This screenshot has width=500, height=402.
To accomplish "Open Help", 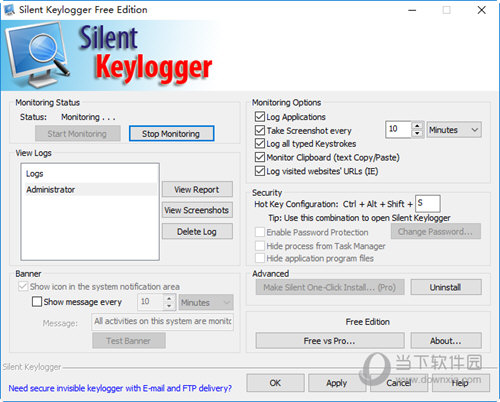I will coord(461,383).
